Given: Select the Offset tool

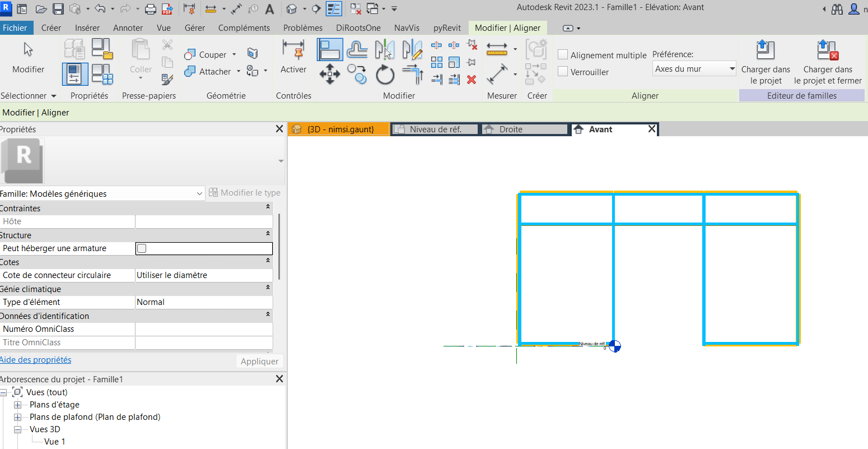Looking at the screenshot, I should point(357,50).
